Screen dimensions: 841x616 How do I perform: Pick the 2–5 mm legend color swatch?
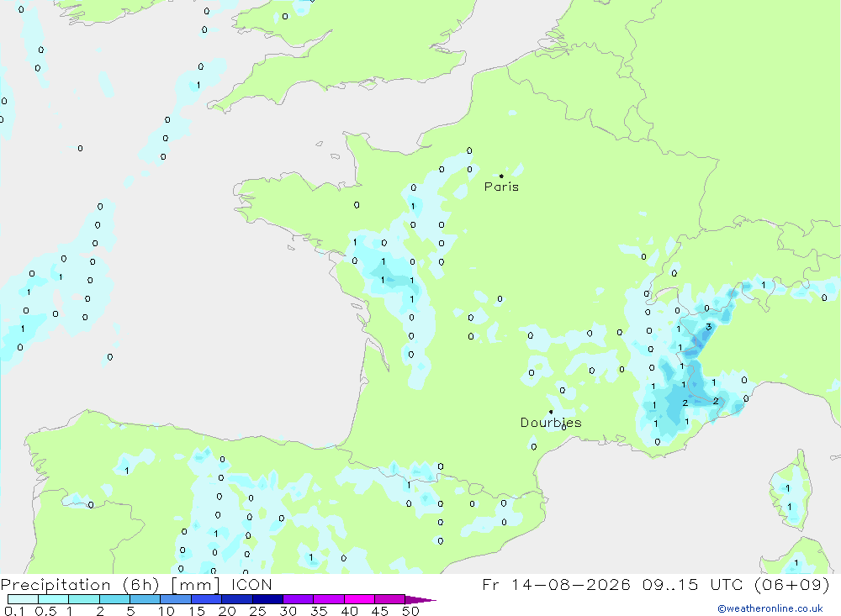tap(114, 599)
